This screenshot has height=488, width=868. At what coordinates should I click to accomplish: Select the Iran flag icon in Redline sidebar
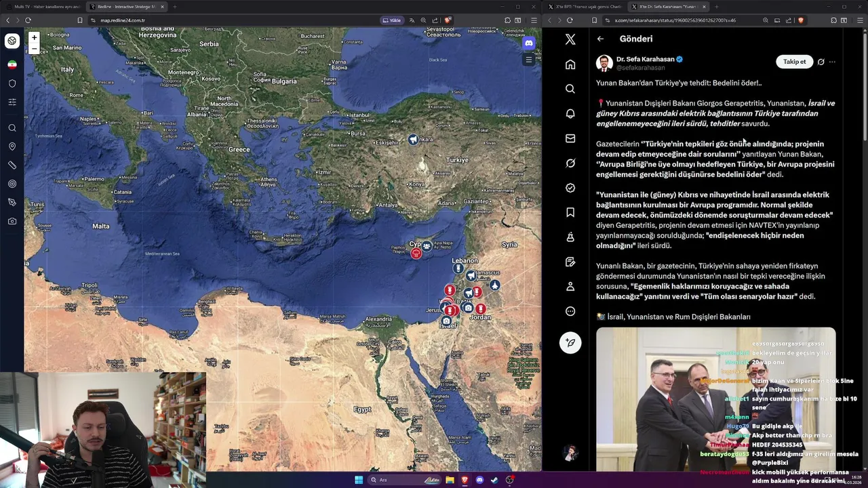point(12,64)
